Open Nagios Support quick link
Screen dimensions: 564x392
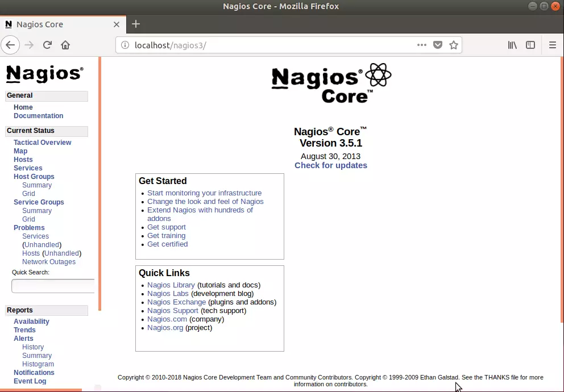point(173,311)
